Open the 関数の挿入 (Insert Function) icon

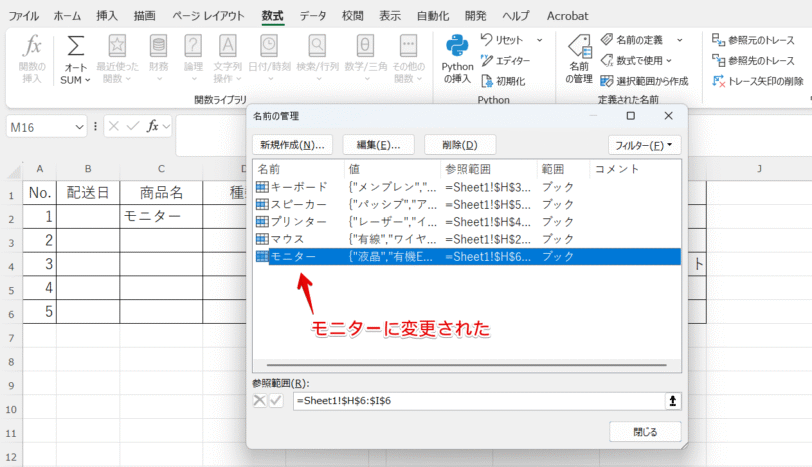32,46
